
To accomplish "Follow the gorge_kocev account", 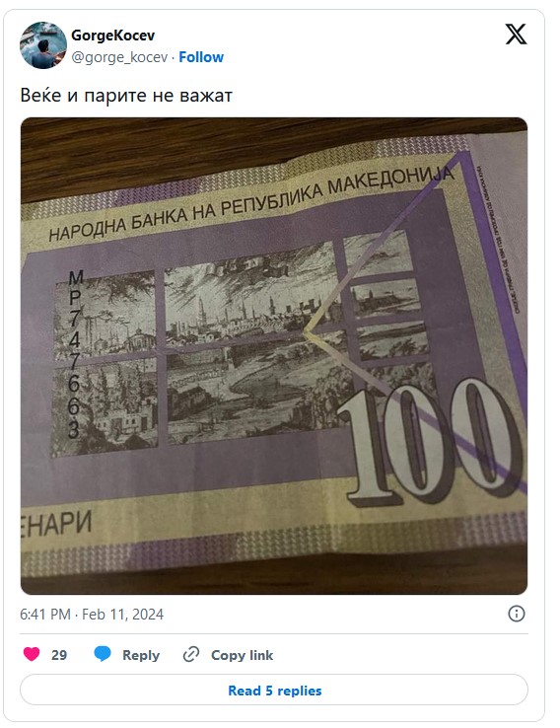I will click(x=201, y=57).
